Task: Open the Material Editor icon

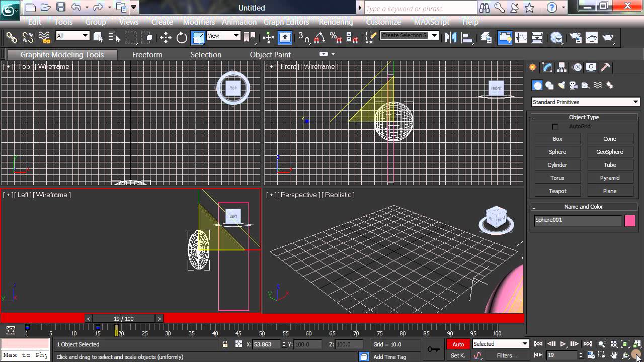Action: (556, 37)
